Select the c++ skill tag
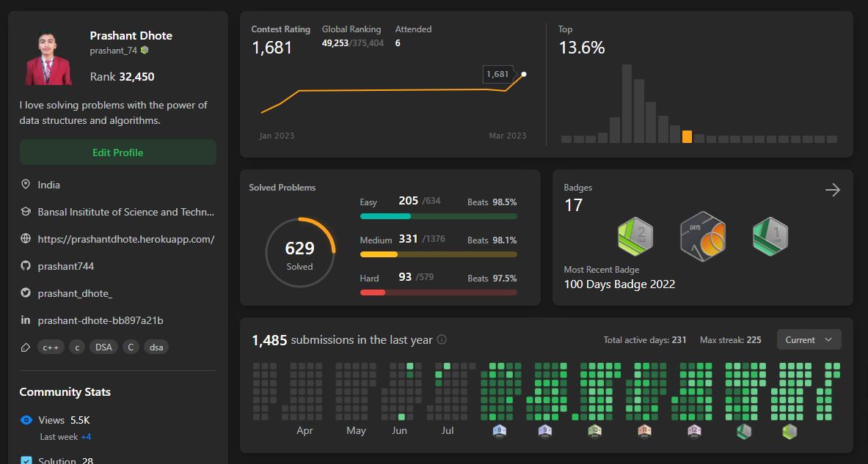Viewport: 868px width, 464px height. tap(51, 347)
